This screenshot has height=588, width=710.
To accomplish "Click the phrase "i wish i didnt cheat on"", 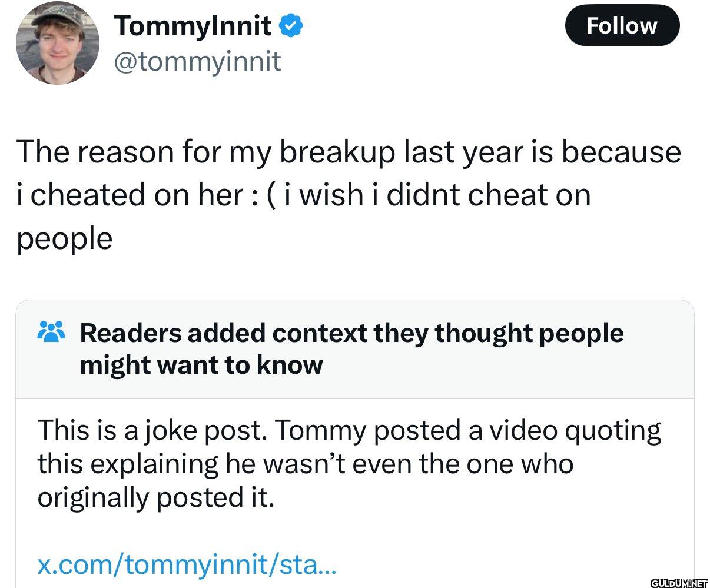I will pyautogui.click(x=437, y=195).
